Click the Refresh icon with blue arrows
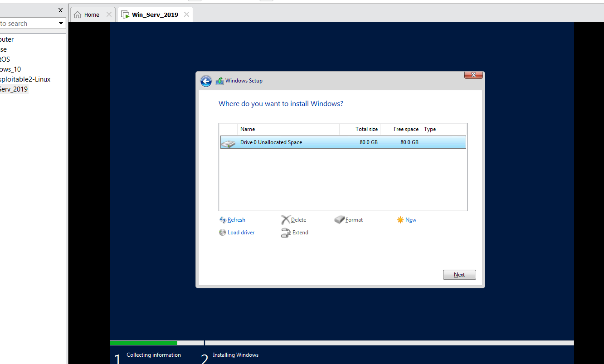Viewport: 604px width, 364px height. tap(223, 220)
